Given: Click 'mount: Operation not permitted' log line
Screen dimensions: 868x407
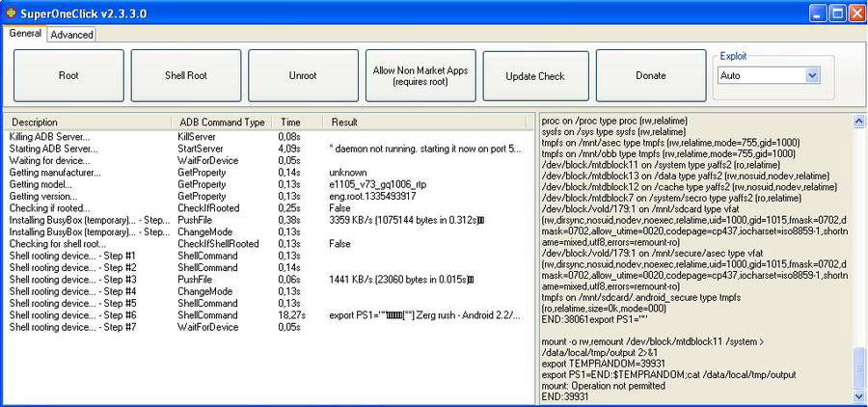Looking at the screenshot, I should pyautogui.click(x=604, y=386).
